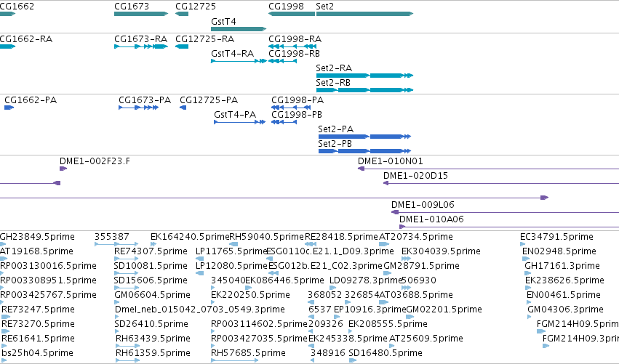This screenshot has width=619, height=364.
Task: Click the CG12725 gene label
Action: pos(196,7)
